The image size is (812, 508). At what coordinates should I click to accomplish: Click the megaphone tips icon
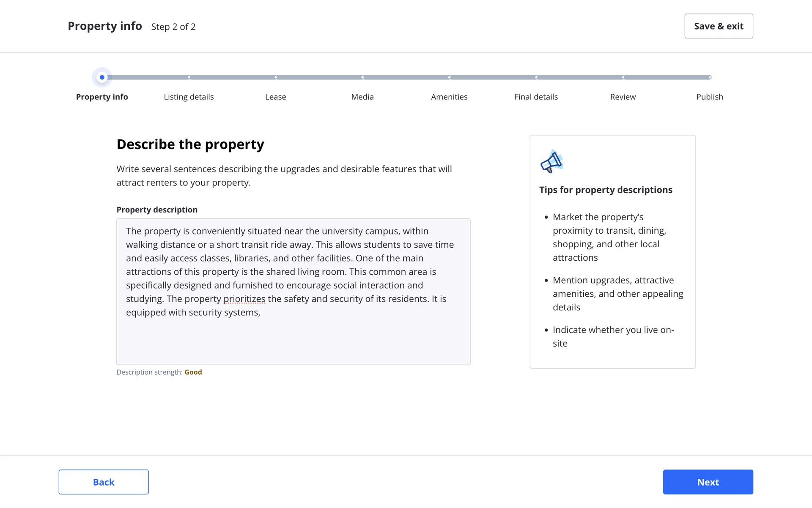tap(551, 162)
